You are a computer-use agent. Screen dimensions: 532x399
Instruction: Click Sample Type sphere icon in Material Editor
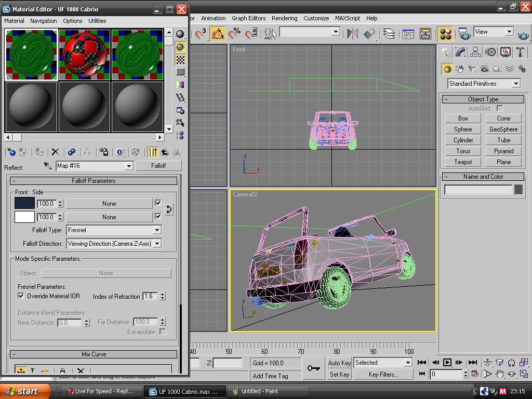point(180,34)
